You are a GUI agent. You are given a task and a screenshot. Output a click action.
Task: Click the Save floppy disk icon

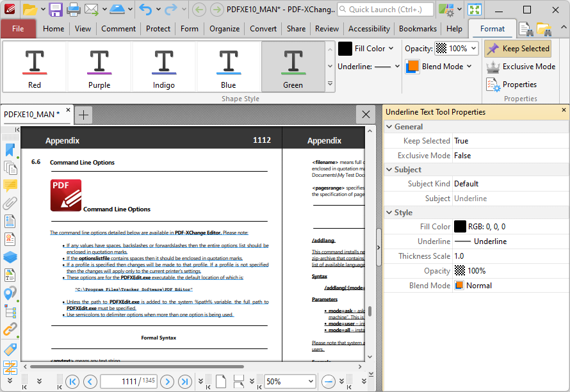[x=56, y=10]
